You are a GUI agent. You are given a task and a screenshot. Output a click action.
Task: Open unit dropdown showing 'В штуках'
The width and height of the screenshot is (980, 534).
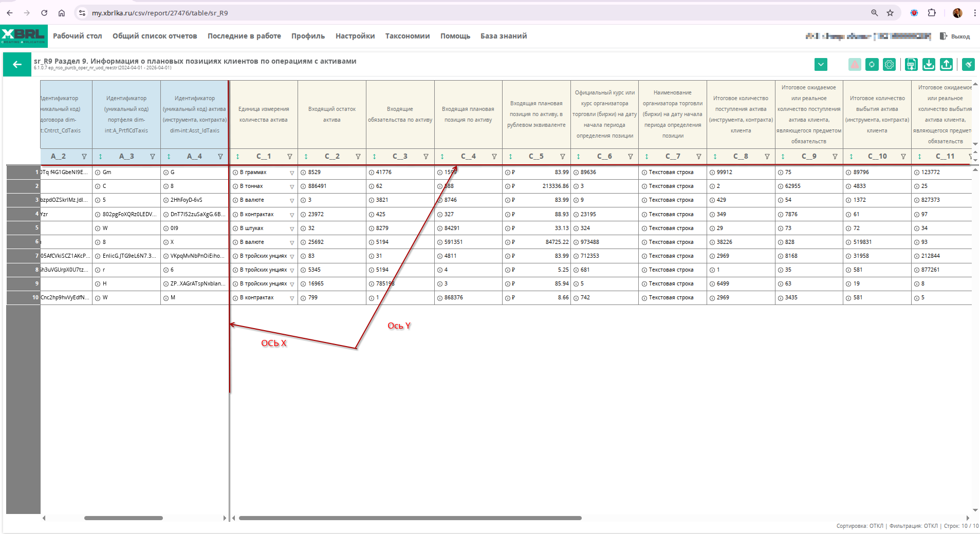291,228
